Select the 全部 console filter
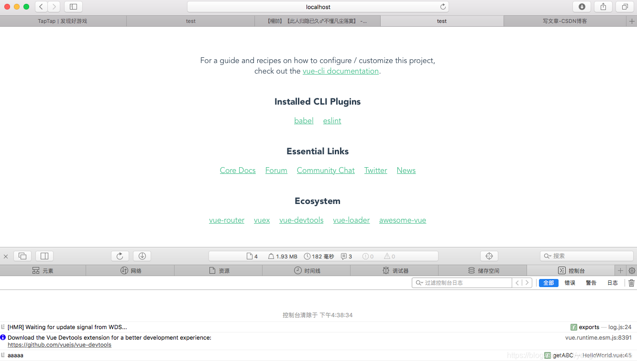The height and width of the screenshot is (364, 637). coord(549,283)
